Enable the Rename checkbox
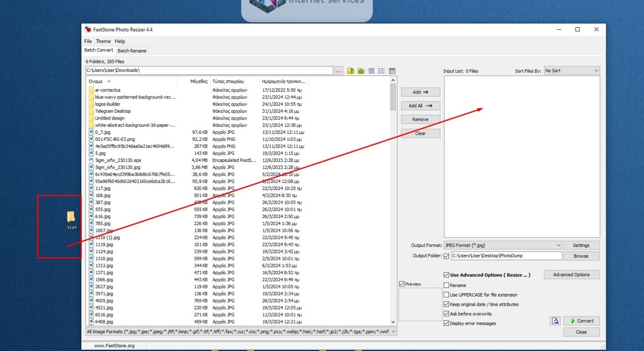 coord(447,285)
